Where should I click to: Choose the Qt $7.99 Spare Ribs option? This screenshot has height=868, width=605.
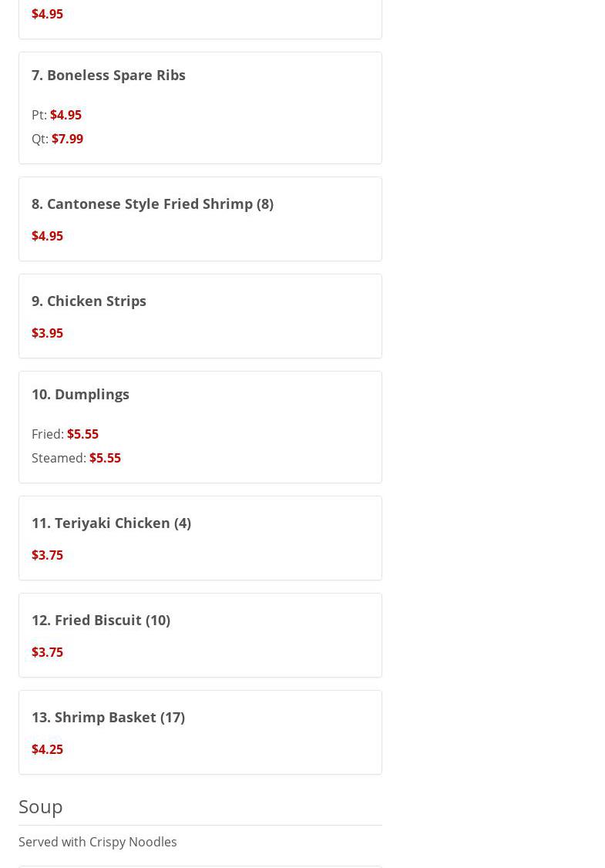click(67, 139)
